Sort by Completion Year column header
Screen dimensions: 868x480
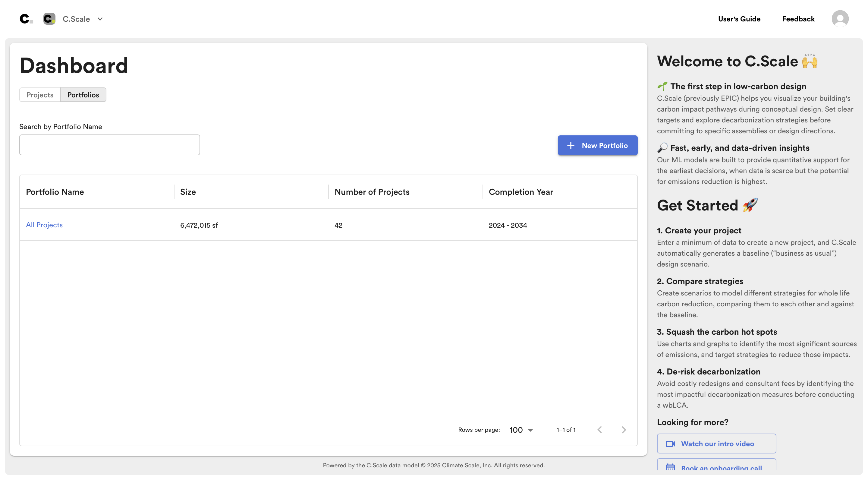(521, 192)
